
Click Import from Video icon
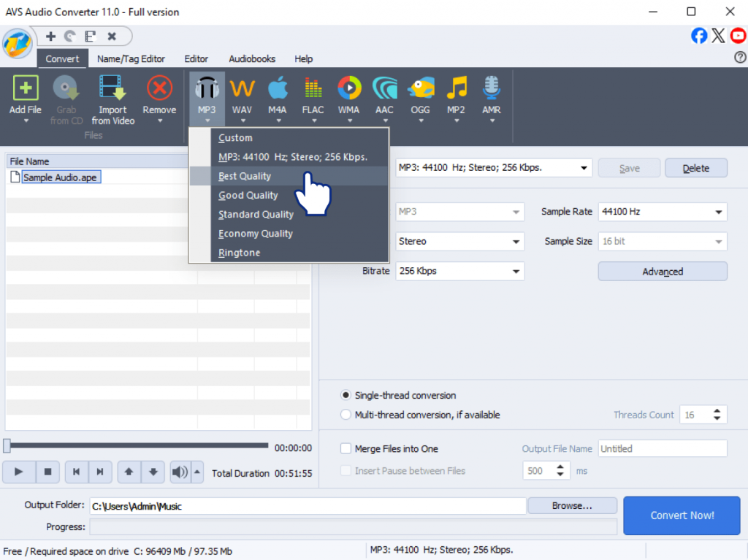click(x=112, y=89)
